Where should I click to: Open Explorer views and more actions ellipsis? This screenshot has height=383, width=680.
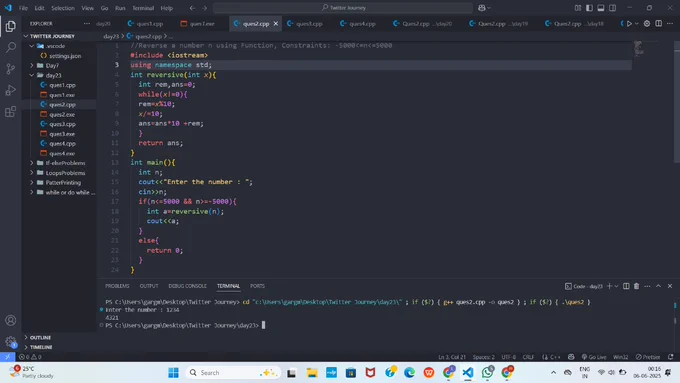(x=87, y=24)
